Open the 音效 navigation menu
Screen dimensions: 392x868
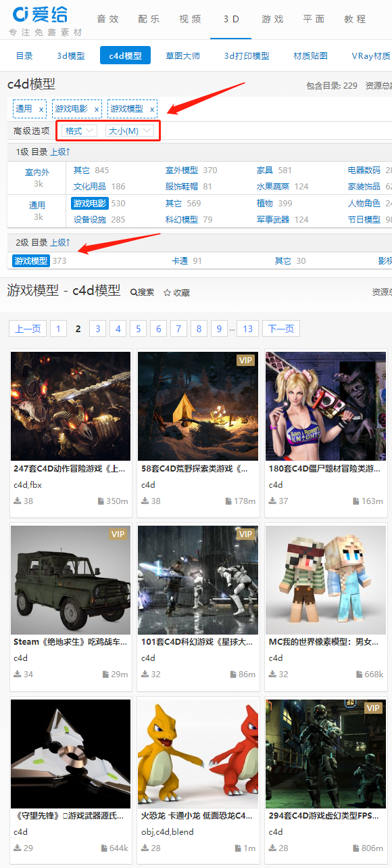[x=107, y=19]
